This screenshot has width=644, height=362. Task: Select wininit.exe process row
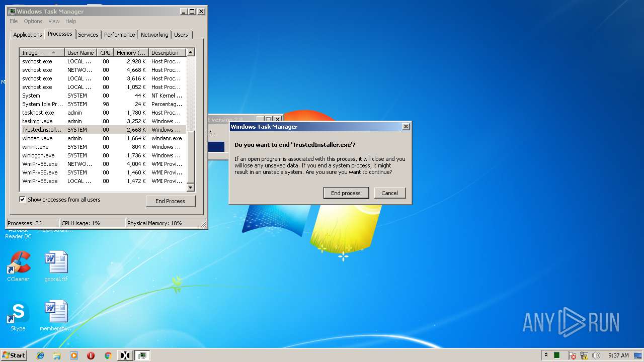tap(103, 147)
